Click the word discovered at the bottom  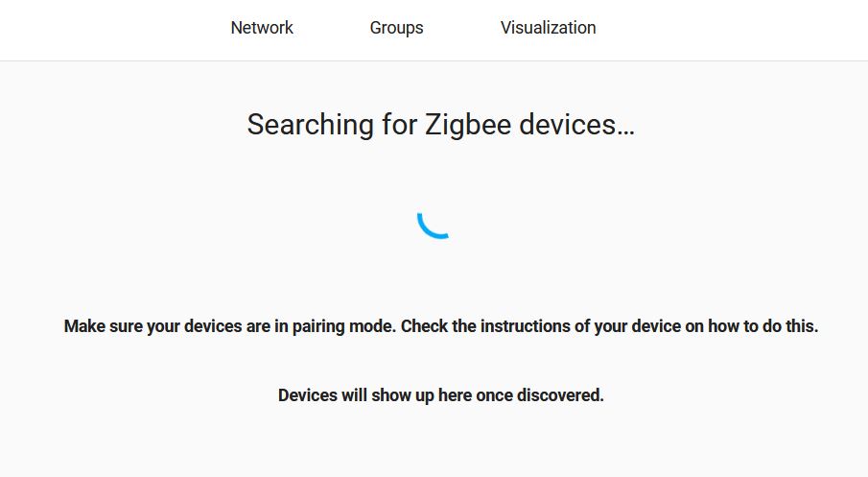560,395
